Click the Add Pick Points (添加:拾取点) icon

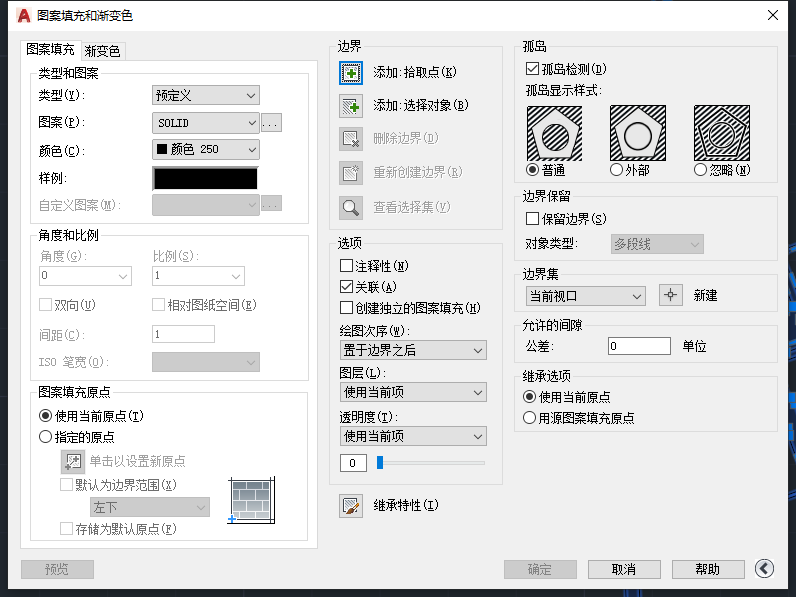click(350, 72)
